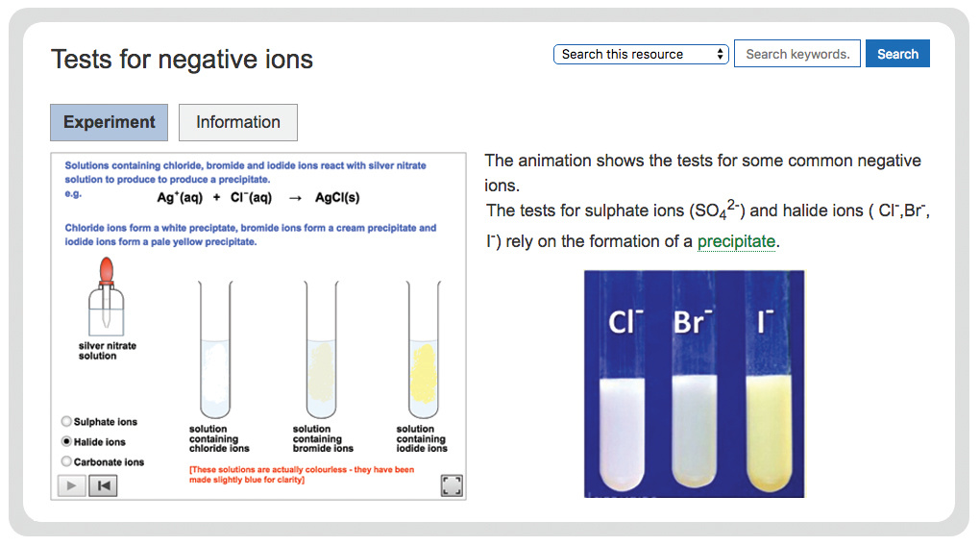This screenshot has height=546, width=980.
Task: Open the 'precipitate' glossary link
Action: (x=736, y=241)
